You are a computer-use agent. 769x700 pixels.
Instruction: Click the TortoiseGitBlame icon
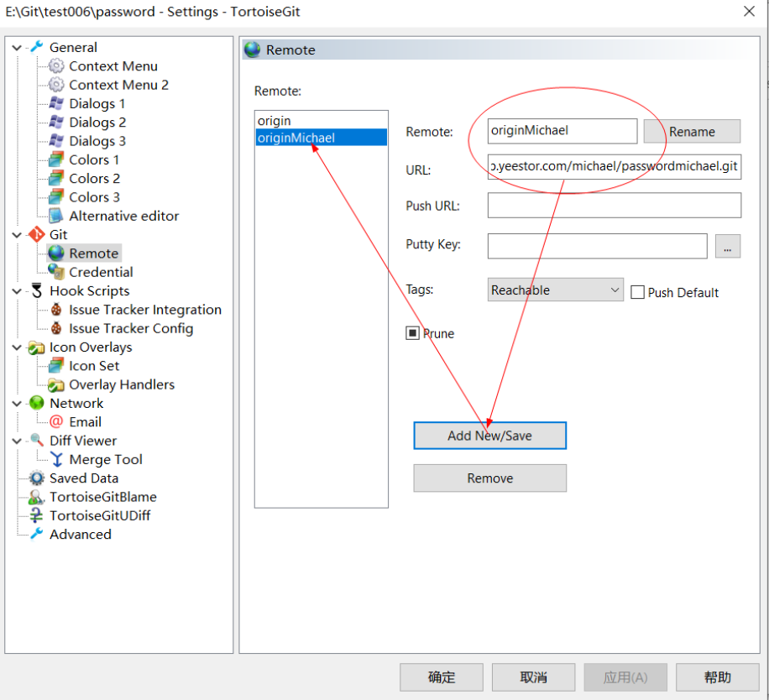click(37, 497)
